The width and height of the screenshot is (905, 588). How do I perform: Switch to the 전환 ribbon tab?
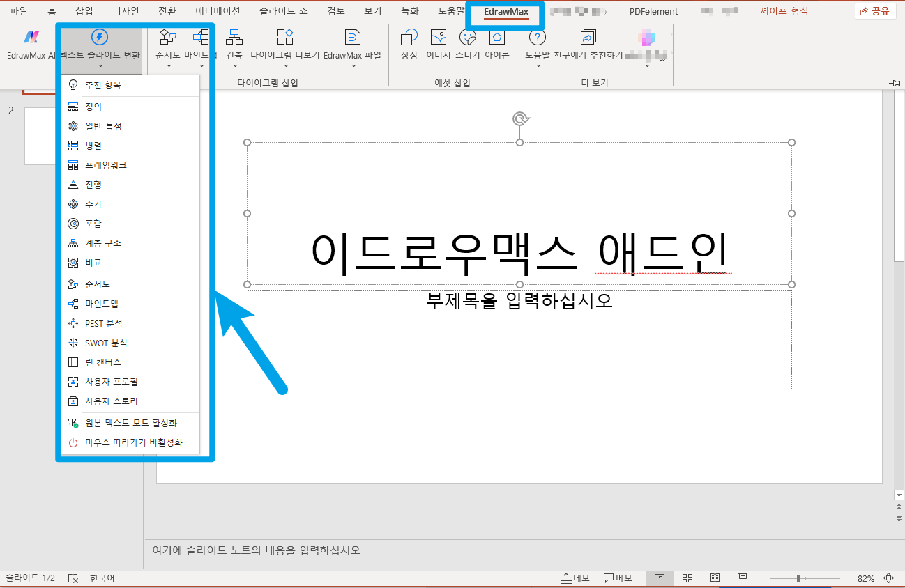167,11
